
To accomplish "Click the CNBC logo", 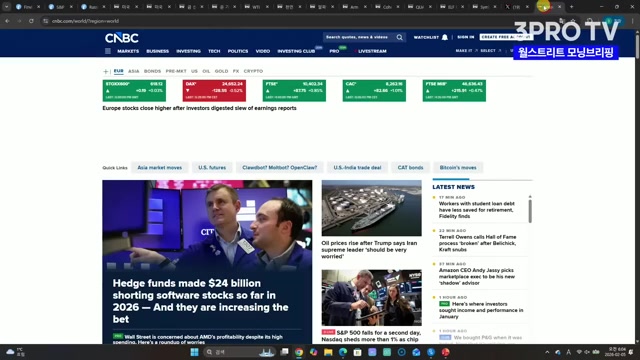I will (122, 38).
